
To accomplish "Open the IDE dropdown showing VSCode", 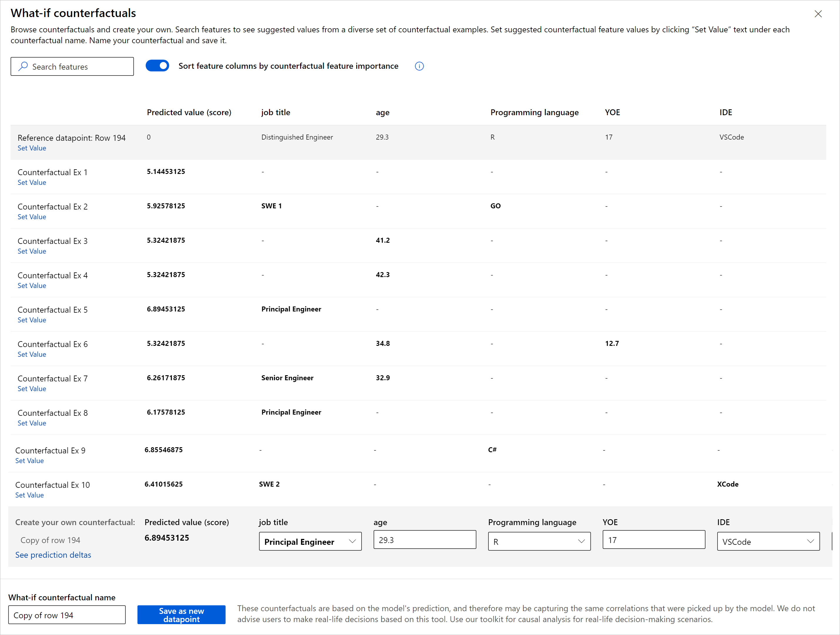I will pyautogui.click(x=768, y=542).
